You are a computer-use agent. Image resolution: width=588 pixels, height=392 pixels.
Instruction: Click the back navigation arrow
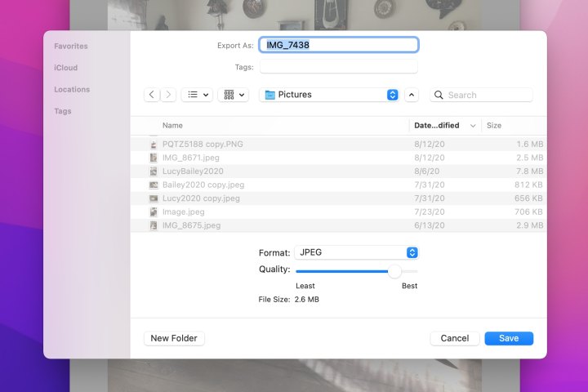pos(152,95)
